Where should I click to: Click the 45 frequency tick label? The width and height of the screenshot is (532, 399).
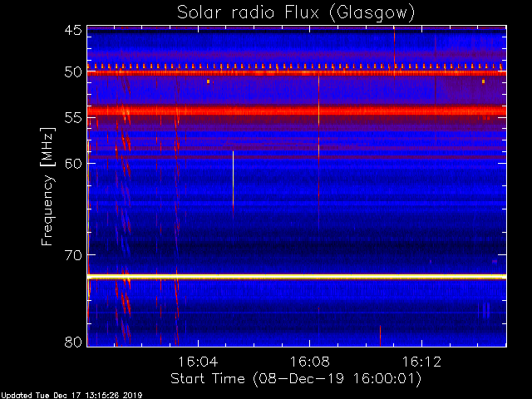pos(73,30)
